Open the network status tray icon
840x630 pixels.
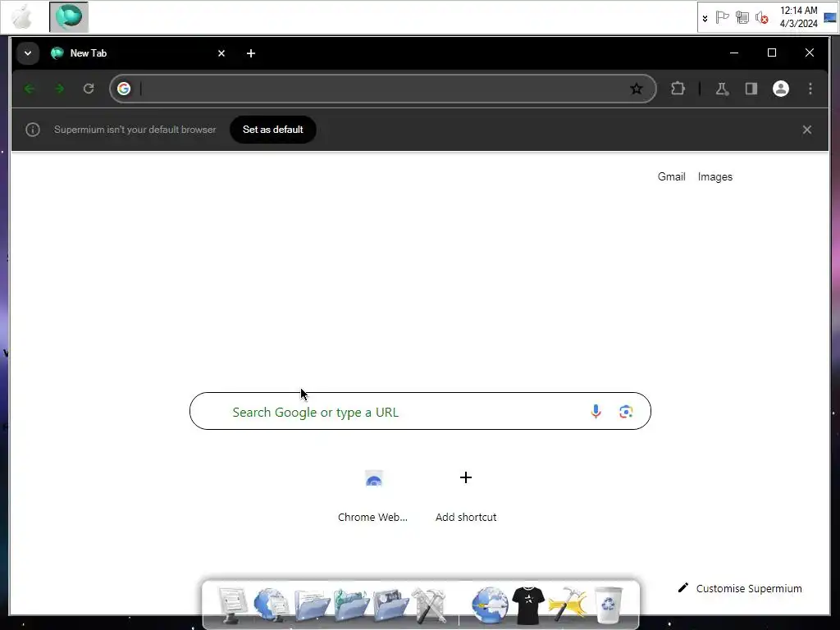pos(742,18)
